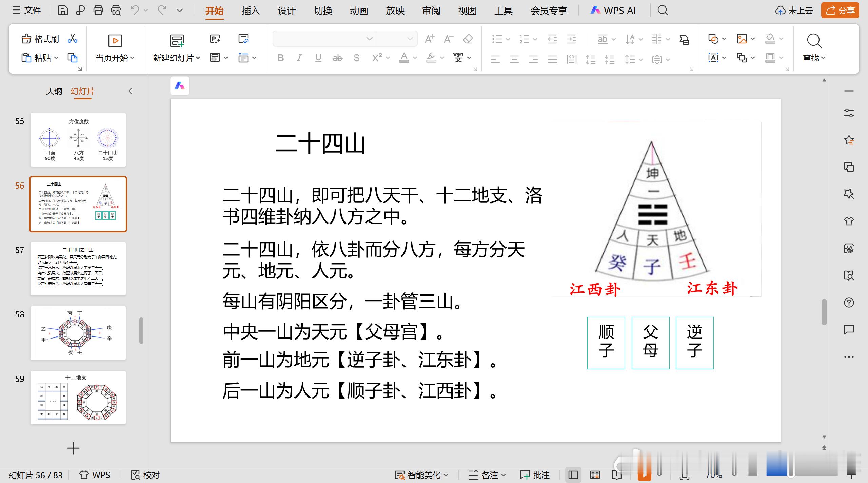Viewport: 868px width, 483px height.
Task: Toggle normal view button in status bar
Action: coord(573,475)
